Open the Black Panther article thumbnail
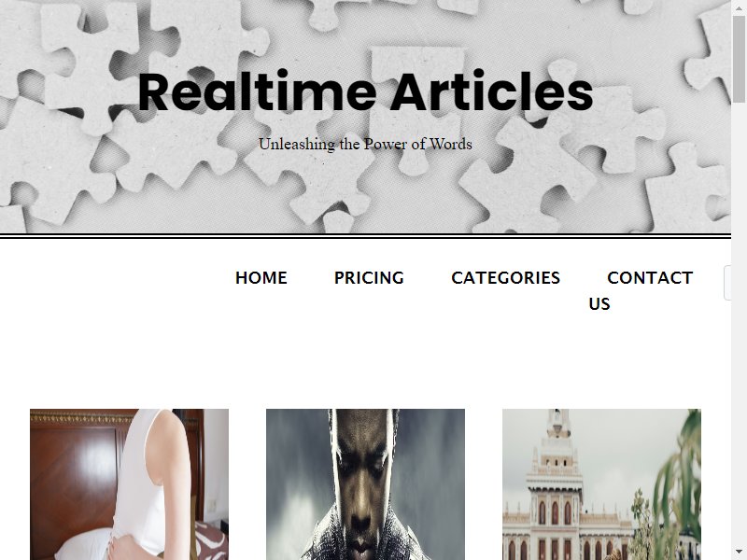Screen dimensions: 747x560 365,484
